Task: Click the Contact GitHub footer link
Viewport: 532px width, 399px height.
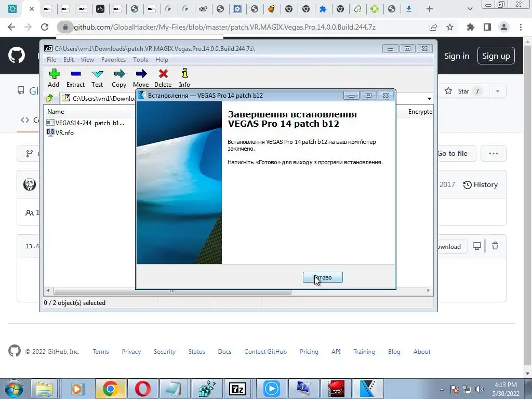Action: coord(265,352)
